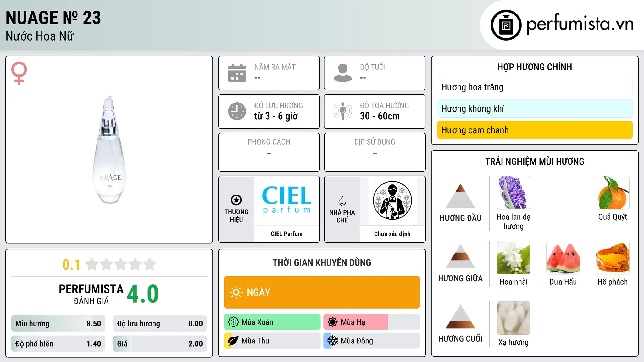
Task: Select the Hương cam chanh accord bar
Action: (535, 130)
